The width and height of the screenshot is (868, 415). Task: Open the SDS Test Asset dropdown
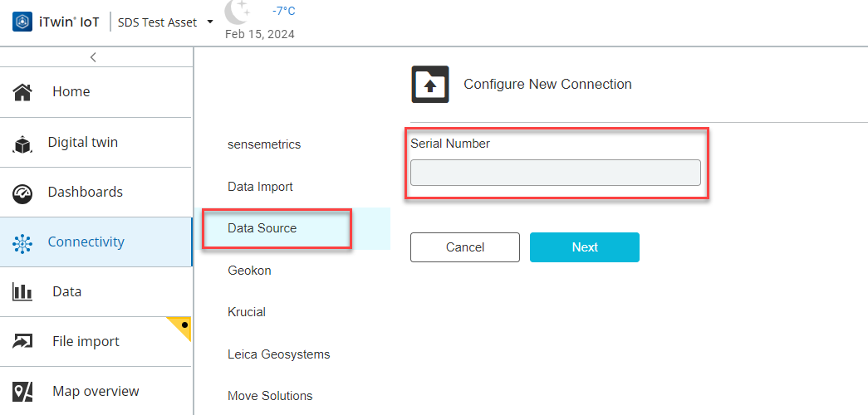pos(210,22)
